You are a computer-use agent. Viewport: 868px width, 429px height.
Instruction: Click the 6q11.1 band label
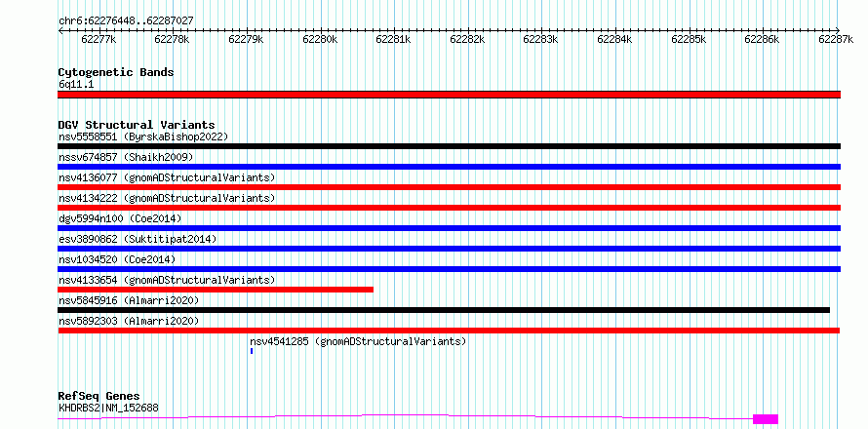[76, 85]
